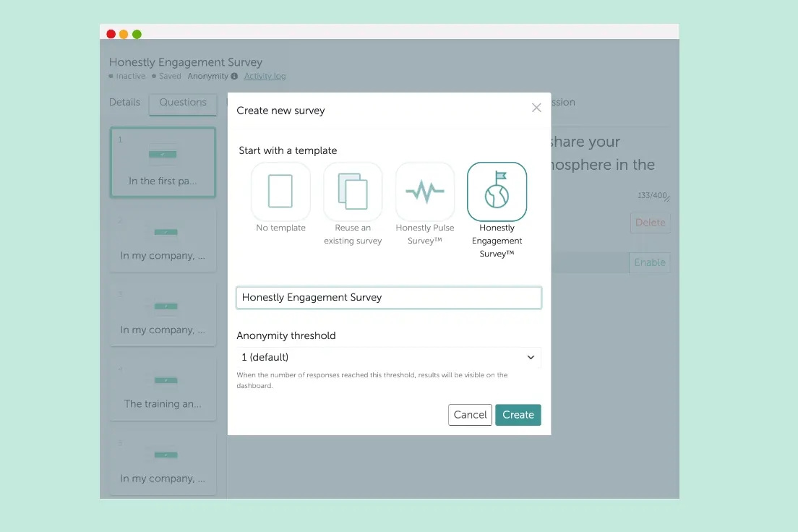This screenshot has width=798, height=532.
Task: Click the 'Start with a template' heading
Action: click(288, 150)
